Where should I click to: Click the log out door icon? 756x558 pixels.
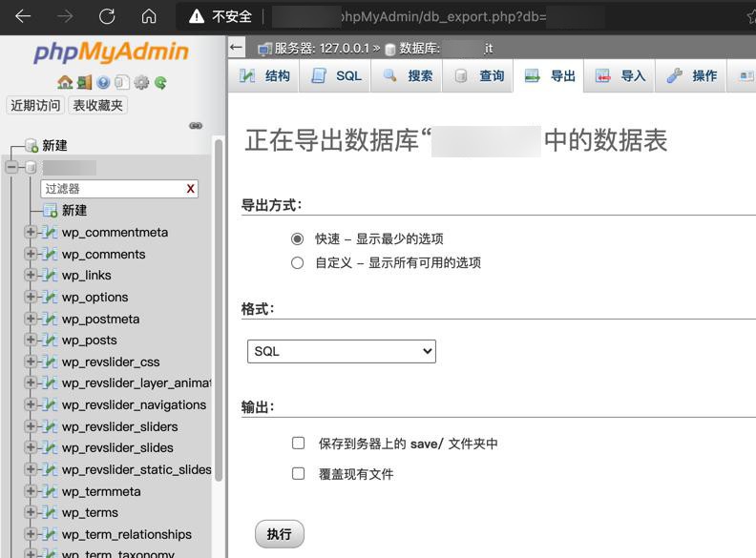pos(84,82)
